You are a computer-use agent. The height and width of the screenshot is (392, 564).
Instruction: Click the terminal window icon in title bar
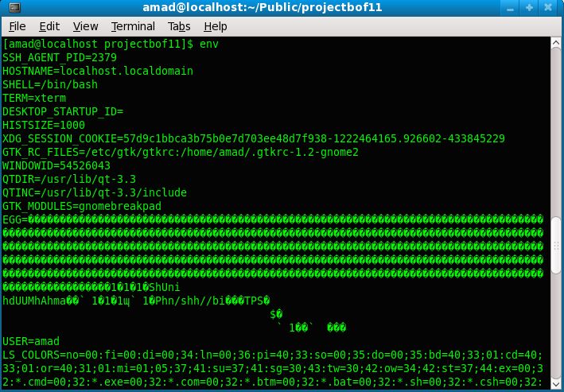point(14,7)
